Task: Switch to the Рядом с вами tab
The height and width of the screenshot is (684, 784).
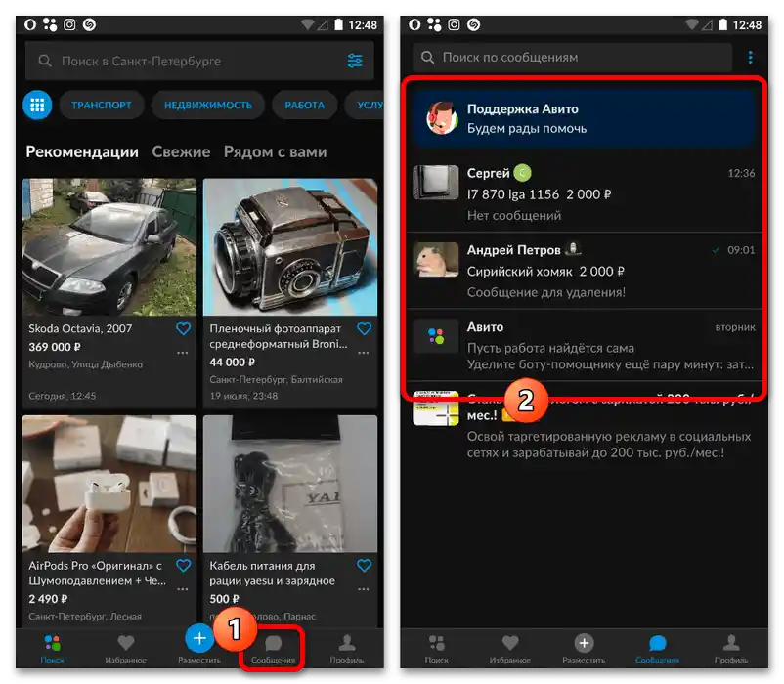Action: [275, 151]
